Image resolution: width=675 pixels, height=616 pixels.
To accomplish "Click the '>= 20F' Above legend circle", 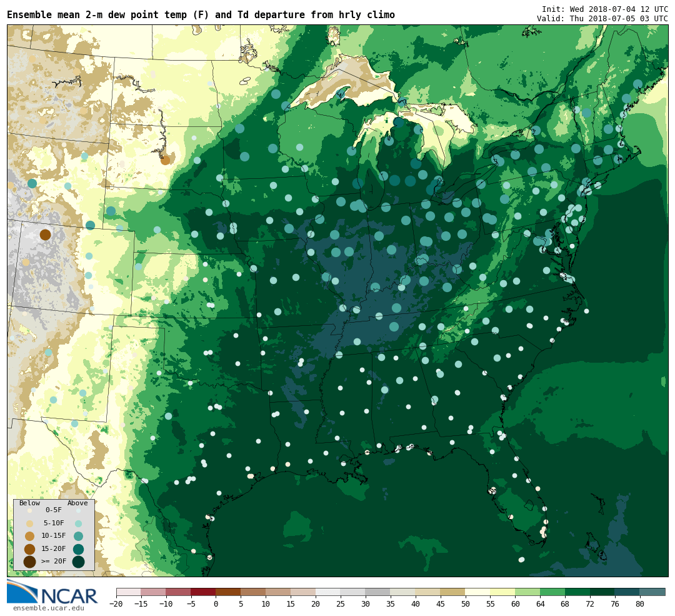I will click(x=78, y=562).
